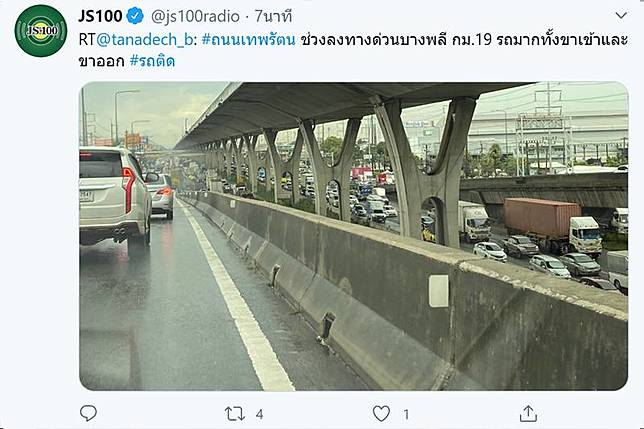Click the red container truck in photo
The image size is (644, 429).
point(553,225)
